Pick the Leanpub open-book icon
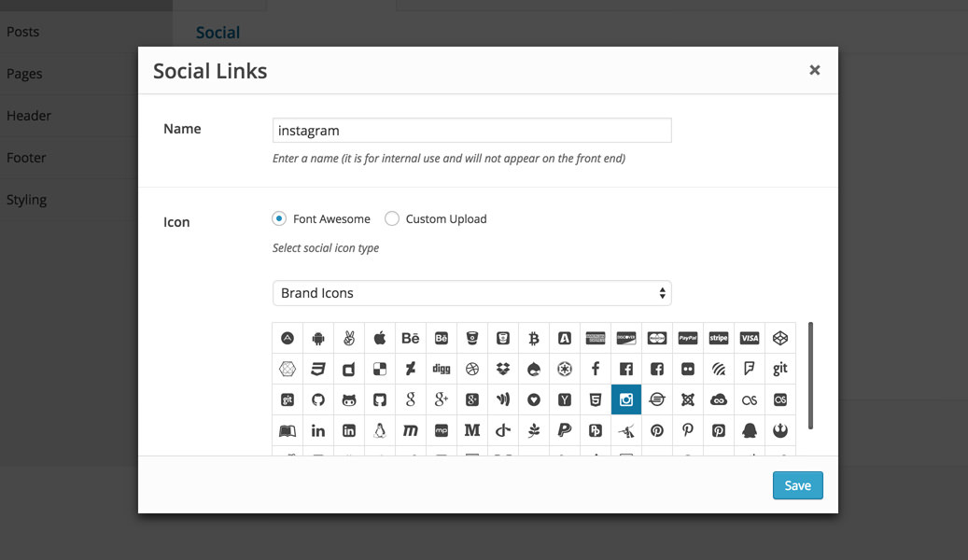968x560 pixels. [x=288, y=430]
